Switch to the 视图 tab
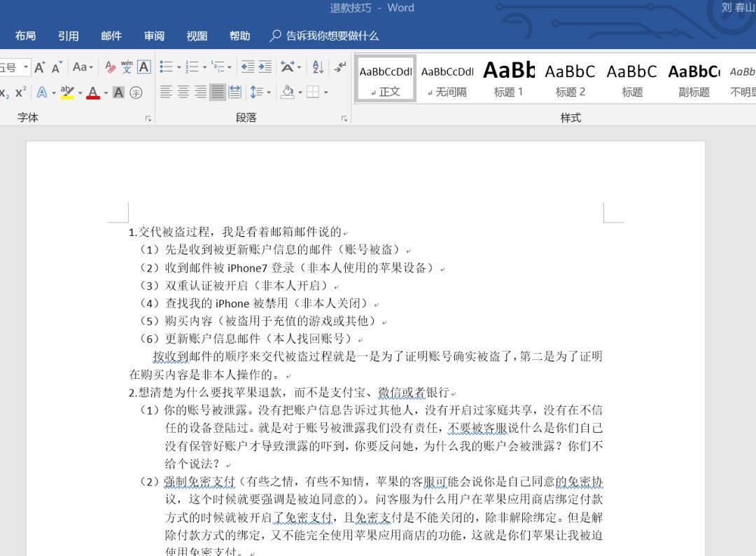This screenshot has height=556, width=756. [197, 36]
